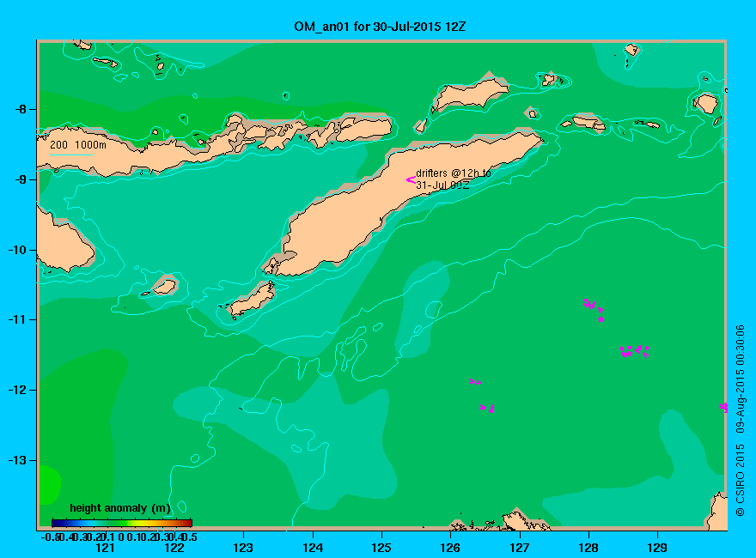Select the magenta drifter cluster near 128.6E, 11.4S

click(x=634, y=351)
